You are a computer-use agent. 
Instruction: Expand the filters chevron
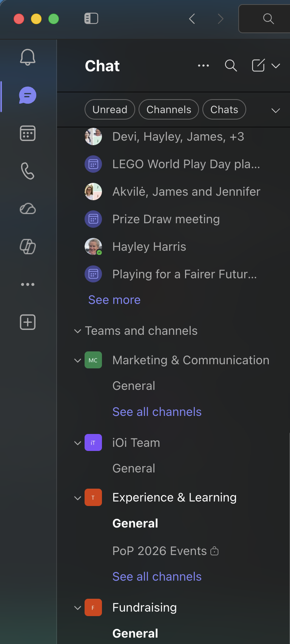tap(276, 110)
